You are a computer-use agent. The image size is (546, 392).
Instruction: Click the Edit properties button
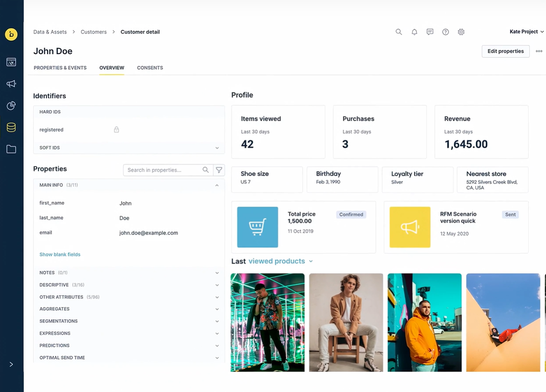coord(506,51)
